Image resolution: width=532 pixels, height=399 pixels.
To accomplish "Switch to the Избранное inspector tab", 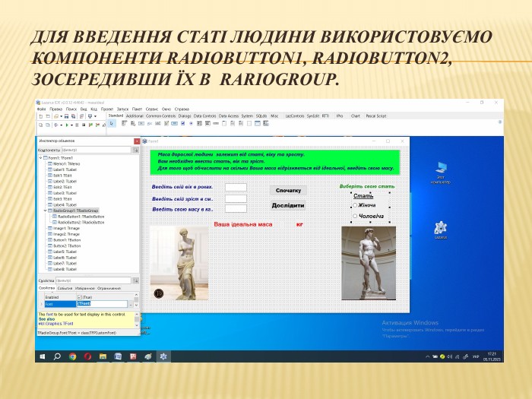I will [85, 288].
